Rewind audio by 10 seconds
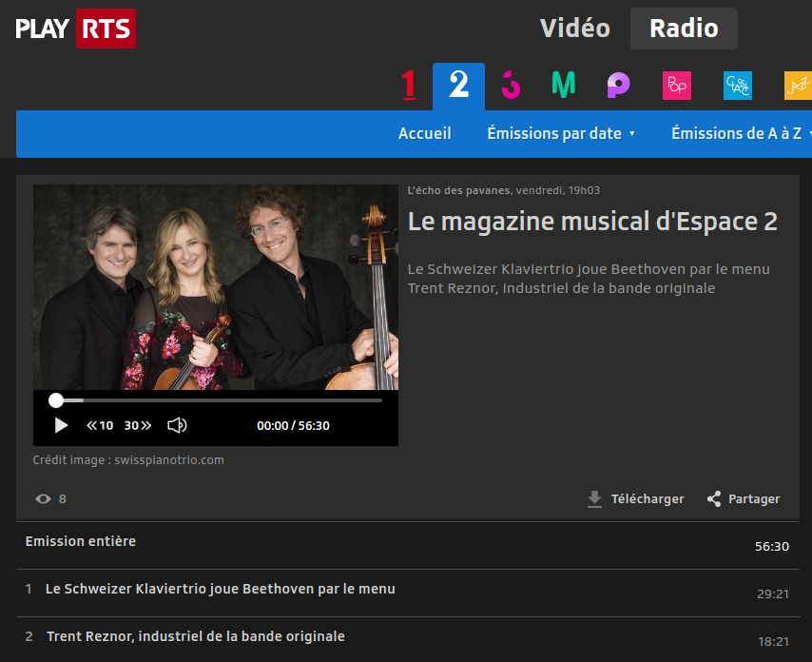 [x=100, y=425]
